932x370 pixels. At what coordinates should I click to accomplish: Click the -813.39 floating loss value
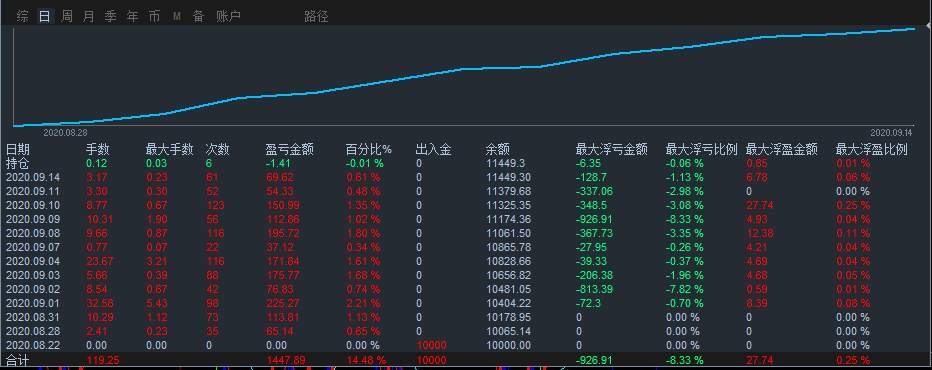[x=594, y=289]
